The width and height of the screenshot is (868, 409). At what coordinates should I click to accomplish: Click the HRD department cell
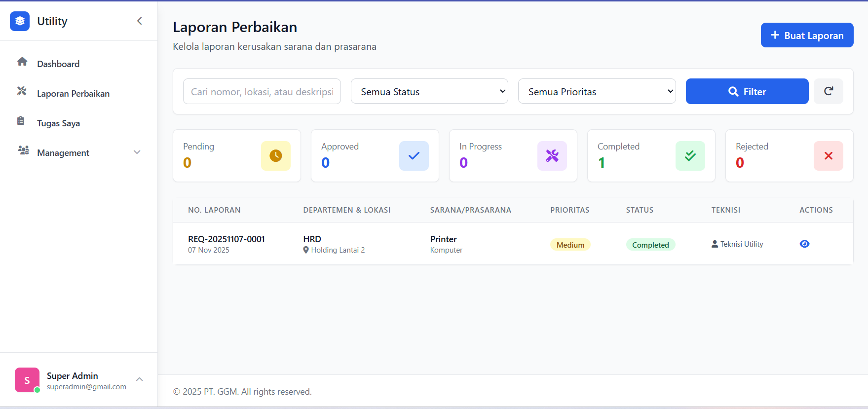pyautogui.click(x=312, y=239)
